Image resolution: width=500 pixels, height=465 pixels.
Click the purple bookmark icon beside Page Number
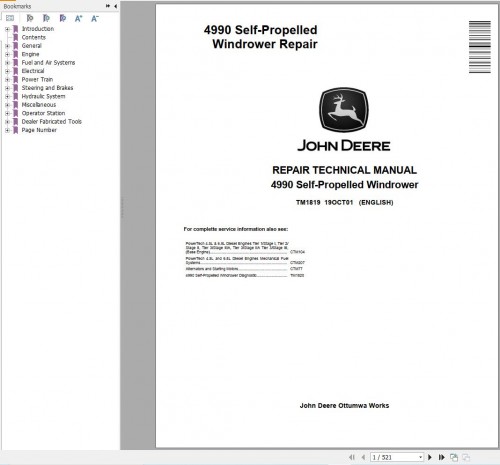[x=15, y=130]
